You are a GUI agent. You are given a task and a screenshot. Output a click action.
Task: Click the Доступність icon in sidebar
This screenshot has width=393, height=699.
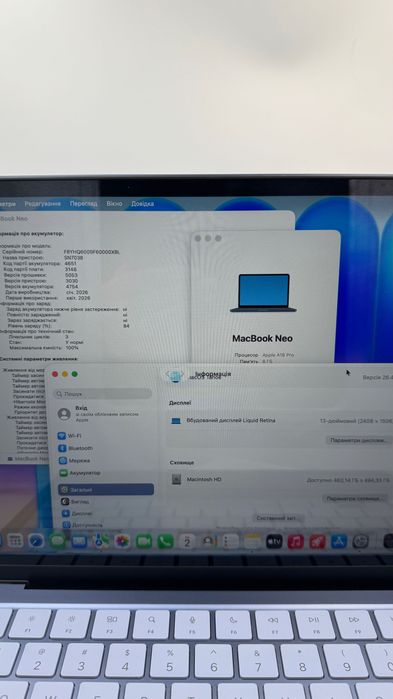[66, 525]
